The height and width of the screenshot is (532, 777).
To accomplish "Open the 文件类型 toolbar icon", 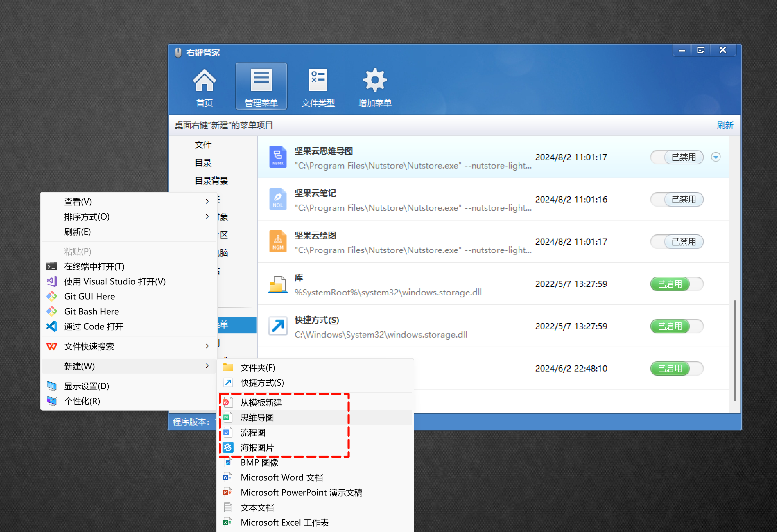I will tap(318, 80).
